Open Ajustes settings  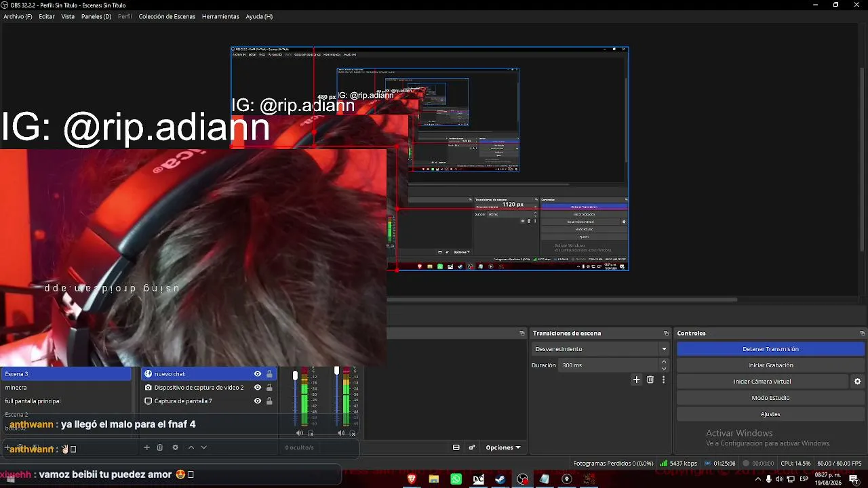coord(770,414)
